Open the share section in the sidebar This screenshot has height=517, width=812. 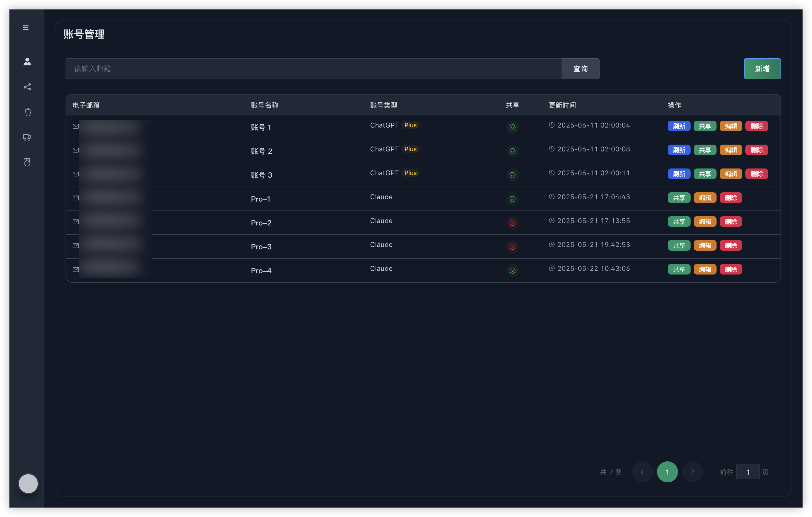pyautogui.click(x=27, y=87)
